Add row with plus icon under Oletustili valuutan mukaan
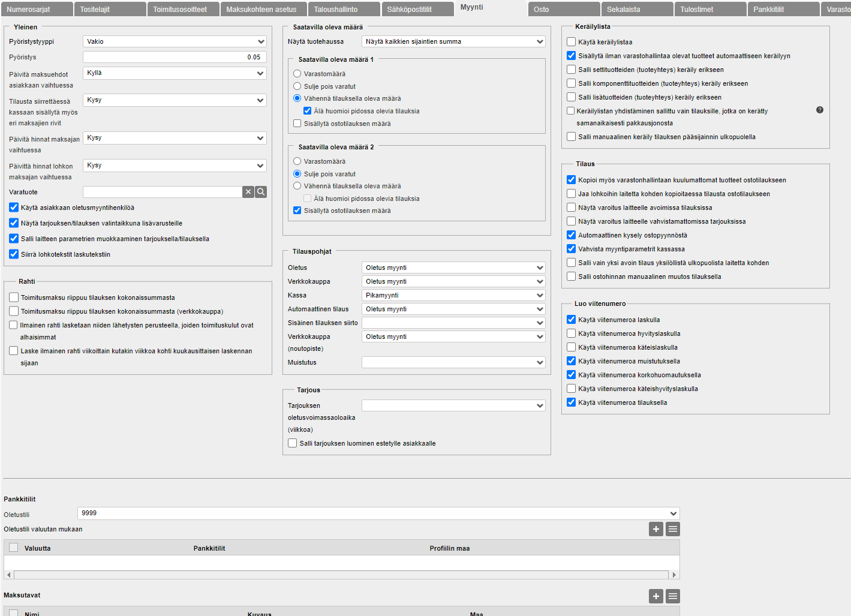 656,529
